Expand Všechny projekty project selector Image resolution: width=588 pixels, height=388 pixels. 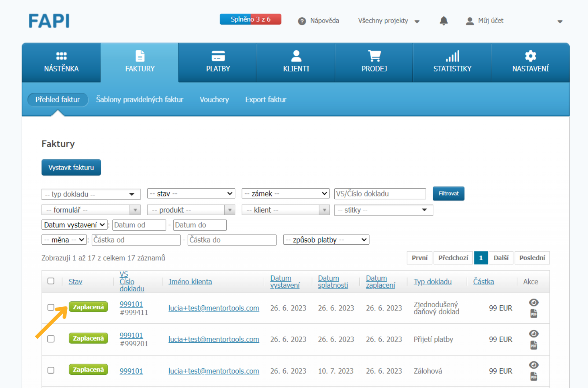[389, 21]
